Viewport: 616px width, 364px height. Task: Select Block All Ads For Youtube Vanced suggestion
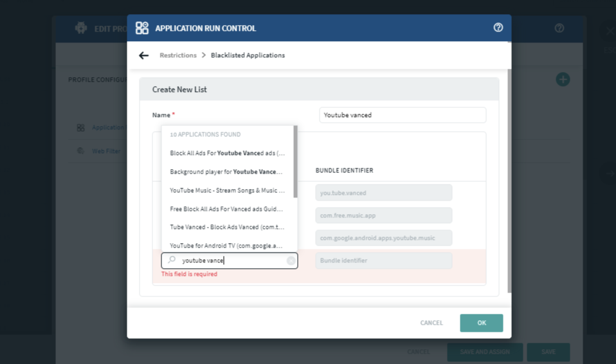tap(227, 153)
